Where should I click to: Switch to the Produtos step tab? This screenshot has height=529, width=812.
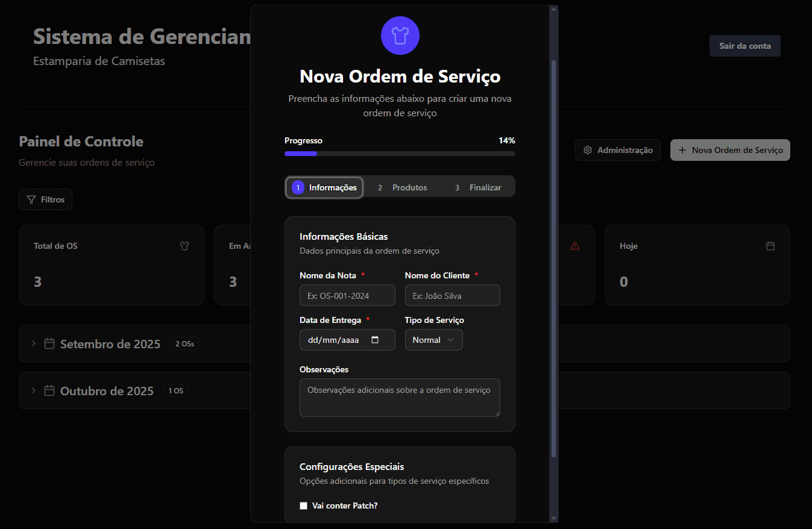(403, 187)
